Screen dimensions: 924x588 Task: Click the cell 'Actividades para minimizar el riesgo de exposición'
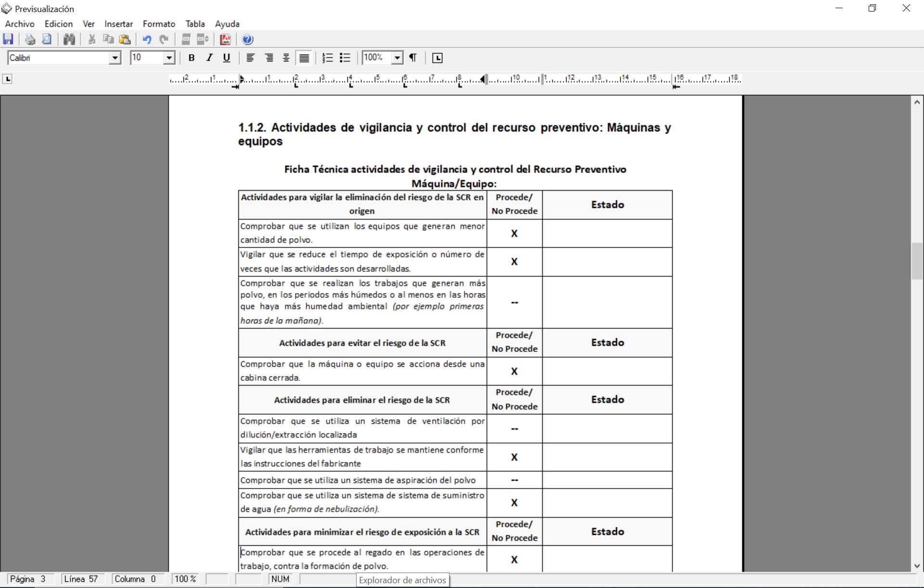(x=362, y=532)
